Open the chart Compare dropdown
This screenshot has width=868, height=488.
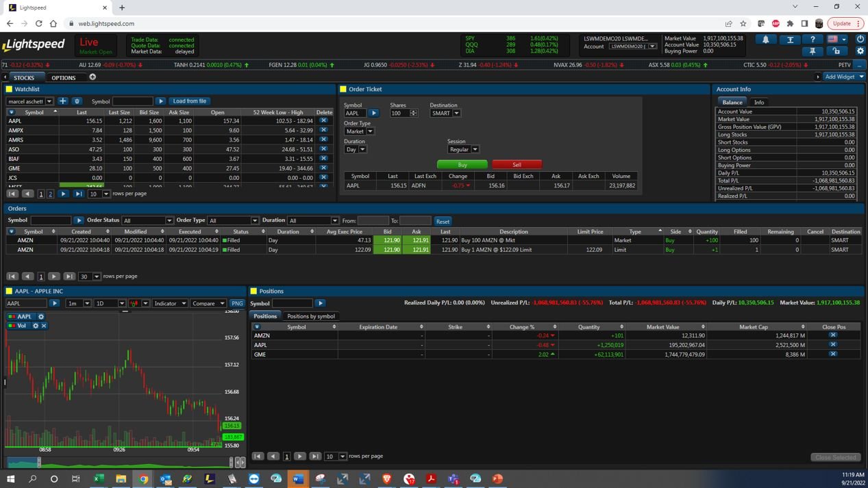click(208, 303)
